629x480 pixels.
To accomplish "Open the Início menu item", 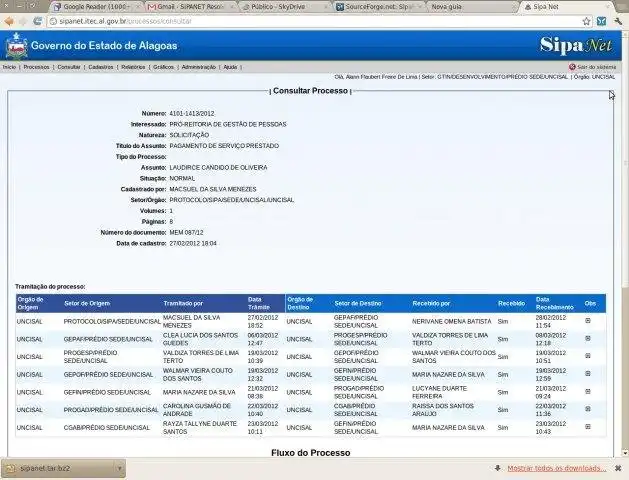I will (9, 67).
